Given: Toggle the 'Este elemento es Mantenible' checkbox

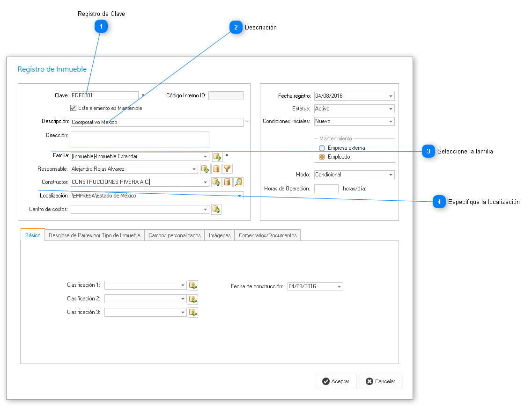Looking at the screenshot, I should coord(74,108).
